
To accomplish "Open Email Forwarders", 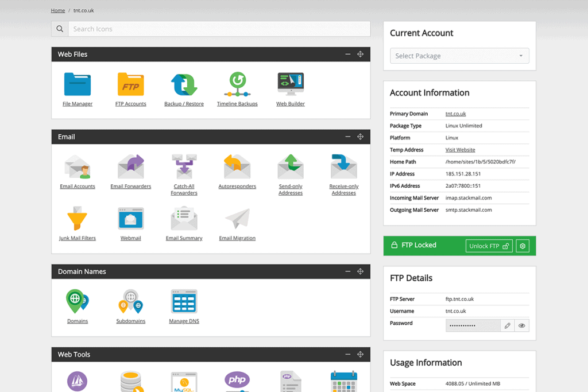I will click(130, 168).
